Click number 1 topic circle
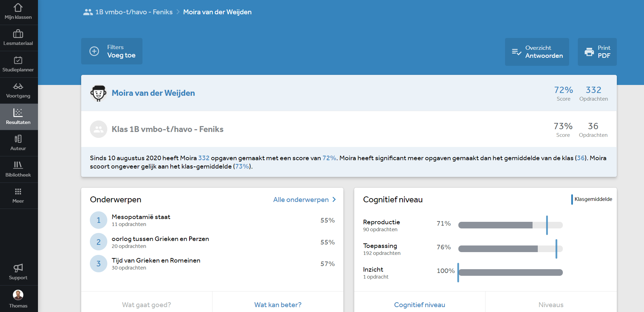 99,220
